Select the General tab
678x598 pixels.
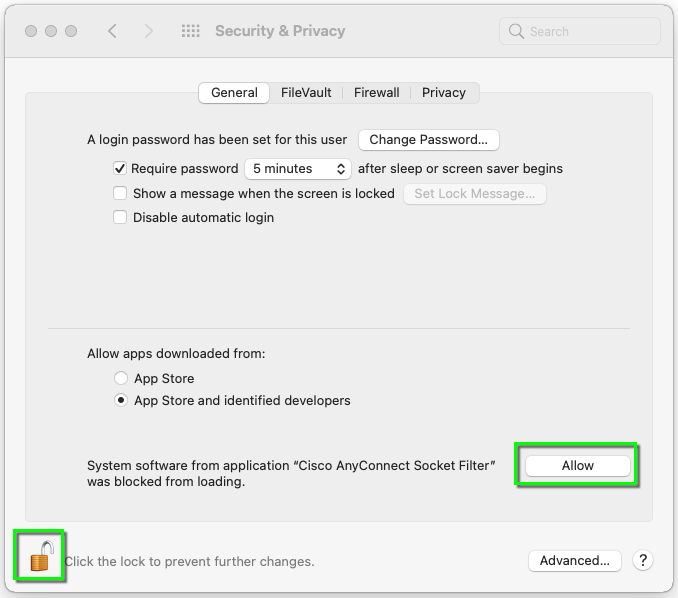234,93
